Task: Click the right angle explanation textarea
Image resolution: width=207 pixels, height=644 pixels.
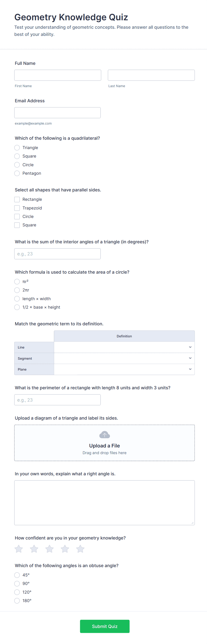Action: 104,503
